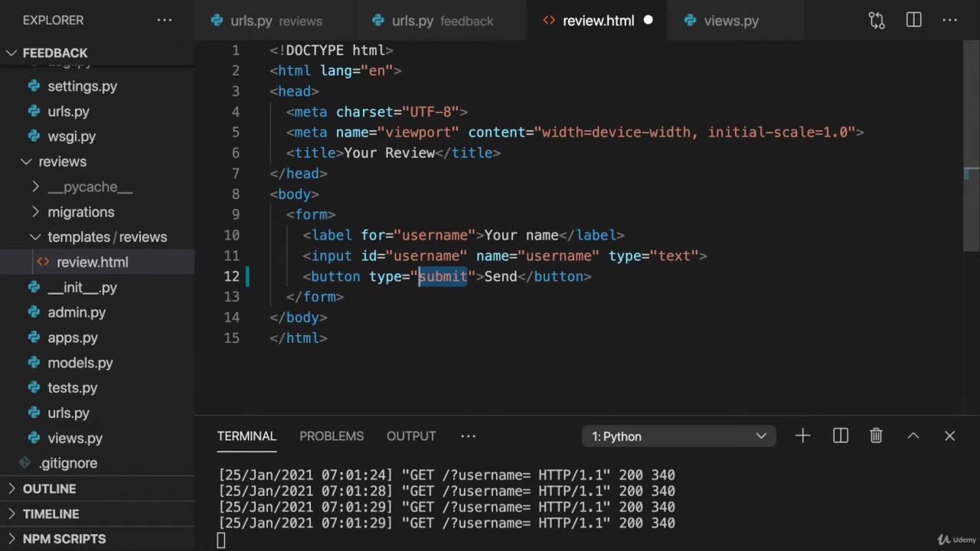Expand the NPM SCRIPTS section
Image resolution: width=980 pixels, height=551 pixels.
(64, 539)
